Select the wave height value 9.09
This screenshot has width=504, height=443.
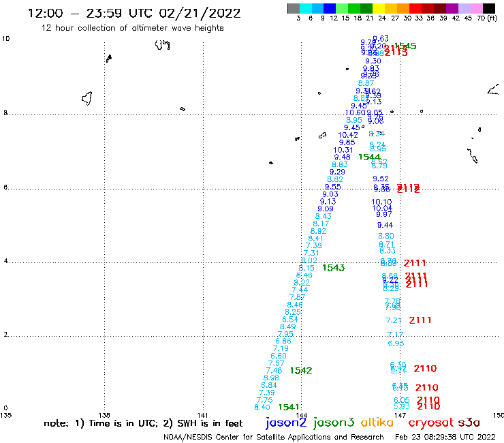coord(326,209)
